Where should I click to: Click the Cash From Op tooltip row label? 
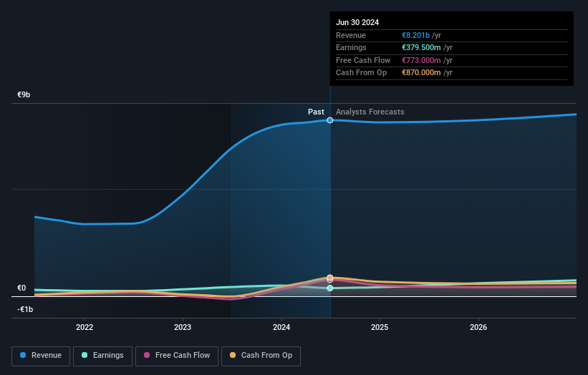(361, 73)
